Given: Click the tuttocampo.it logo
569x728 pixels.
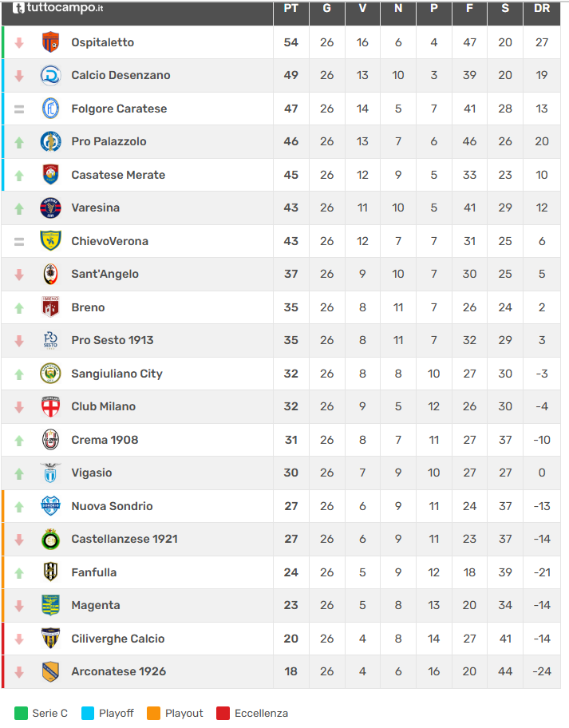Looking at the screenshot, I should pyautogui.click(x=57, y=8).
